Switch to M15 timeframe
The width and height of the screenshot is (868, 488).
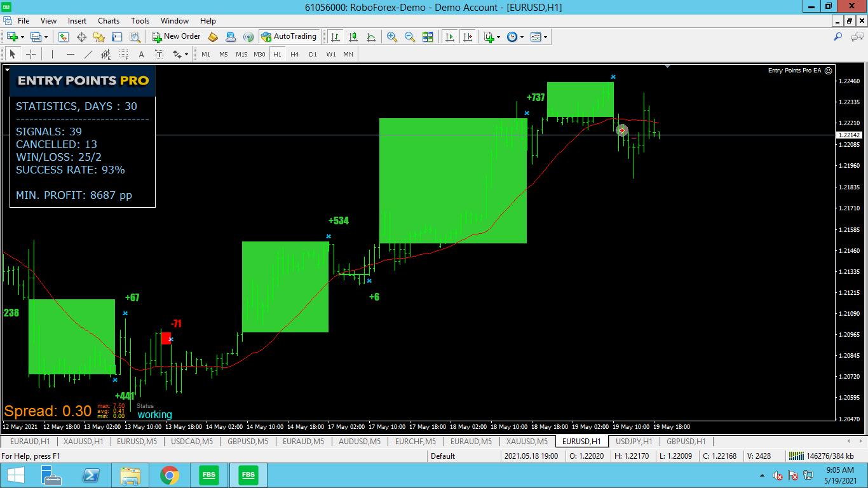point(241,54)
